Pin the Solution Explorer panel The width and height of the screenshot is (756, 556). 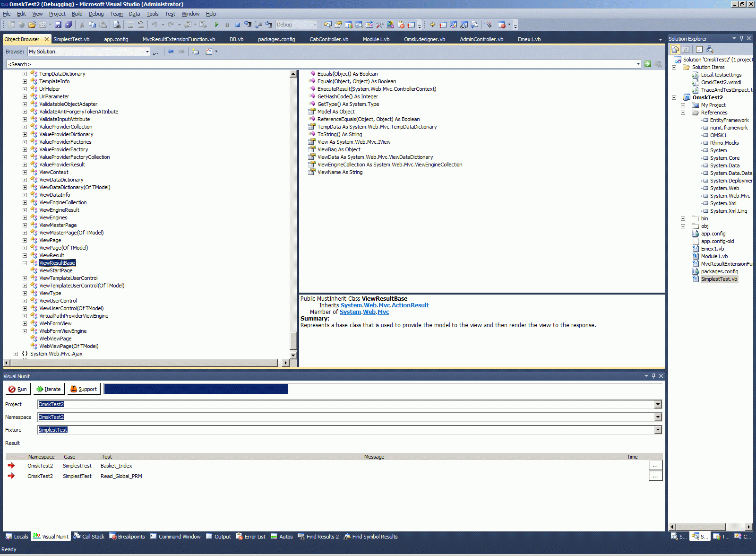point(741,38)
